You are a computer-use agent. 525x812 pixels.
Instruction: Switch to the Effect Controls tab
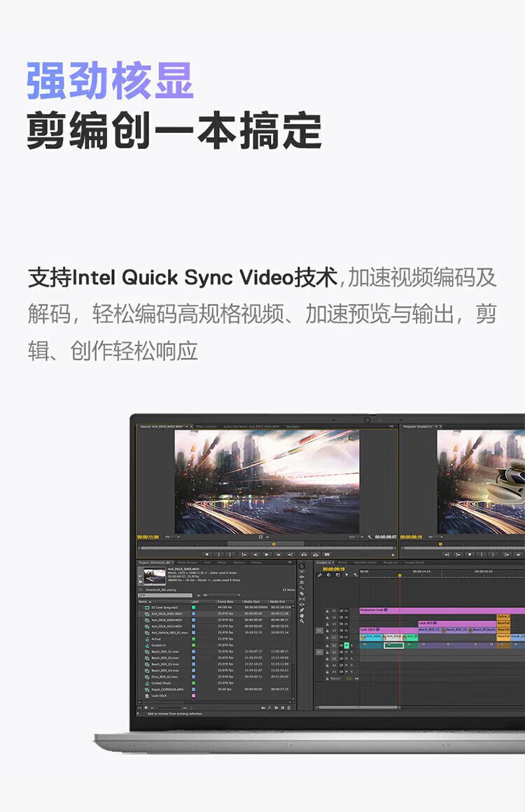click(206, 426)
